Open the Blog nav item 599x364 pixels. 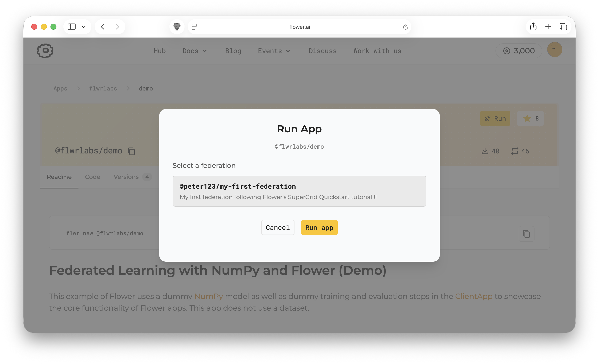tap(233, 51)
